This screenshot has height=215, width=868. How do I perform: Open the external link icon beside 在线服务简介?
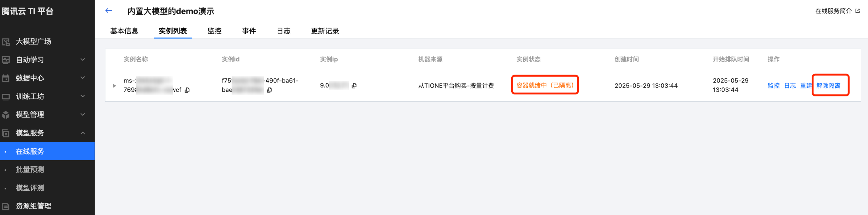click(x=858, y=11)
